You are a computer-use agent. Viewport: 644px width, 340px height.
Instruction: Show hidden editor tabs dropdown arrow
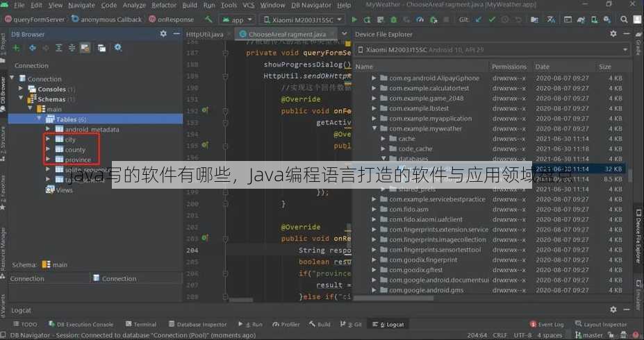coord(344,34)
